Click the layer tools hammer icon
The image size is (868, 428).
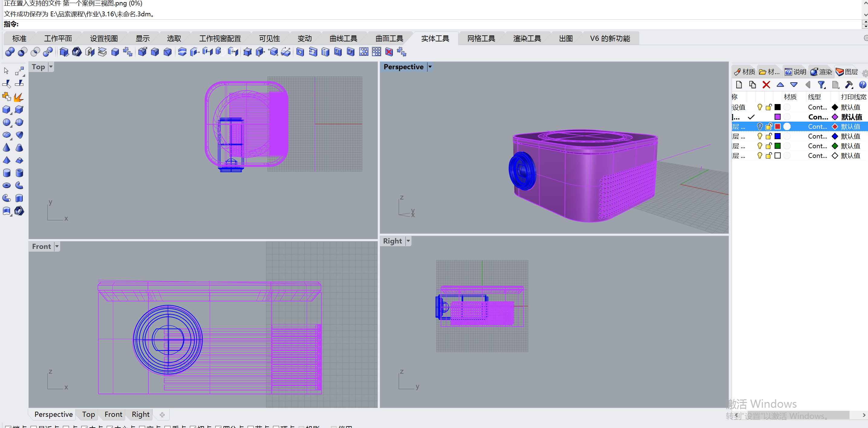click(848, 85)
